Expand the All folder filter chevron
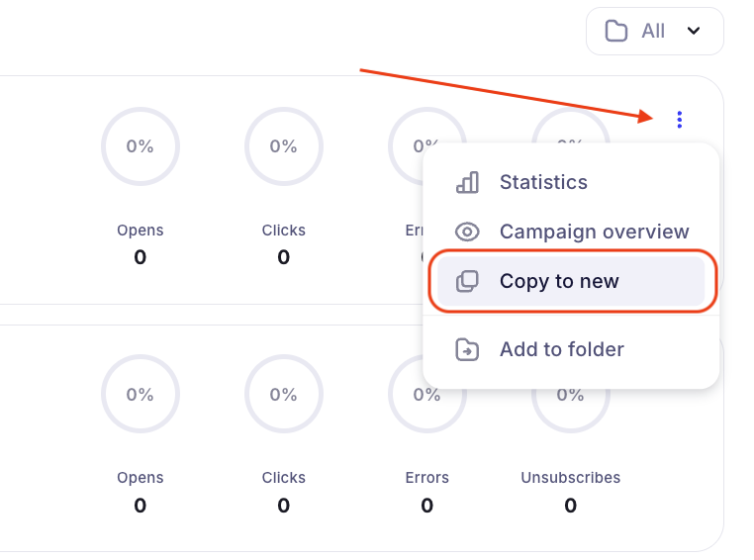 (x=694, y=31)
